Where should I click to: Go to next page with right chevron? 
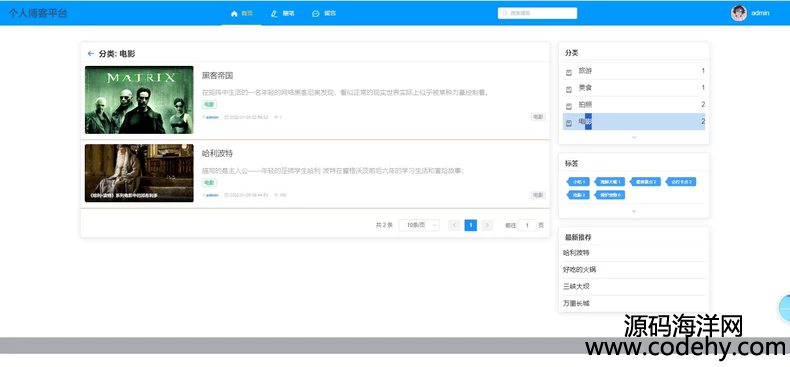click(x=487, y=225)
